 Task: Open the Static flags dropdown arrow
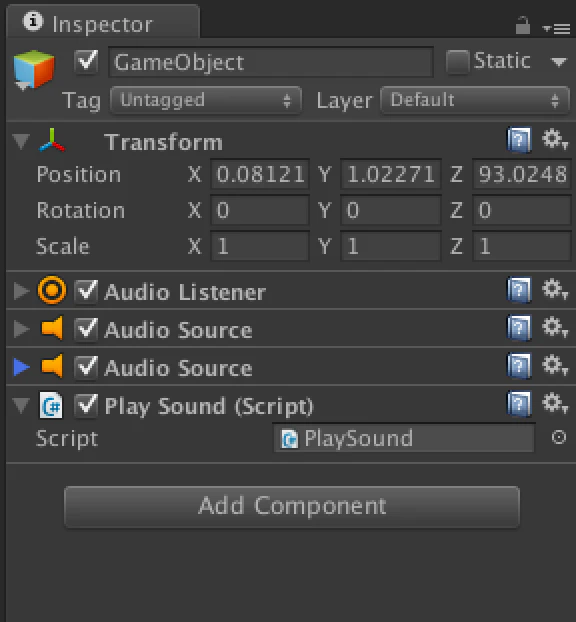pyautogui.click(x=559, y=61)
